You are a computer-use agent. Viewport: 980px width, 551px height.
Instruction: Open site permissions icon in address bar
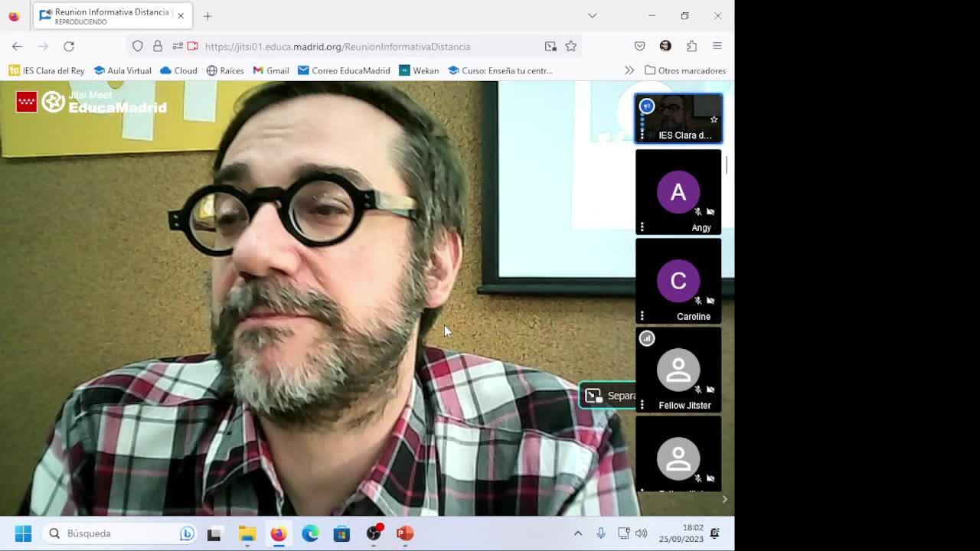178,47
